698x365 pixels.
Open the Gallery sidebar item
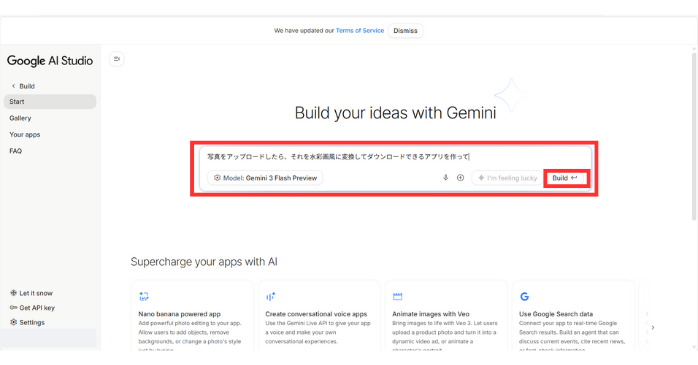(20, 118)
